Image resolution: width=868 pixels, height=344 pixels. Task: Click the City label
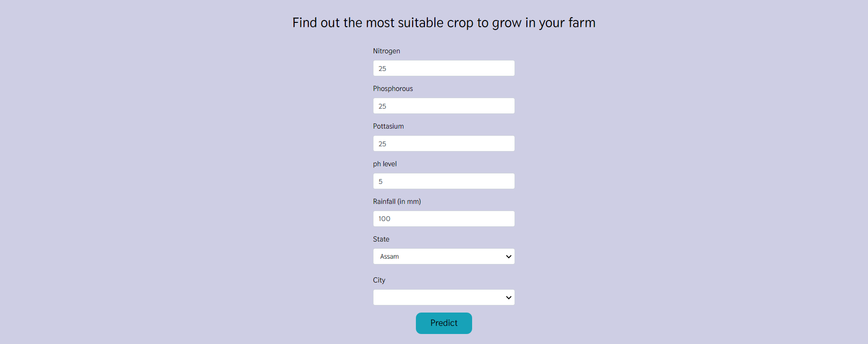(379, 280)
